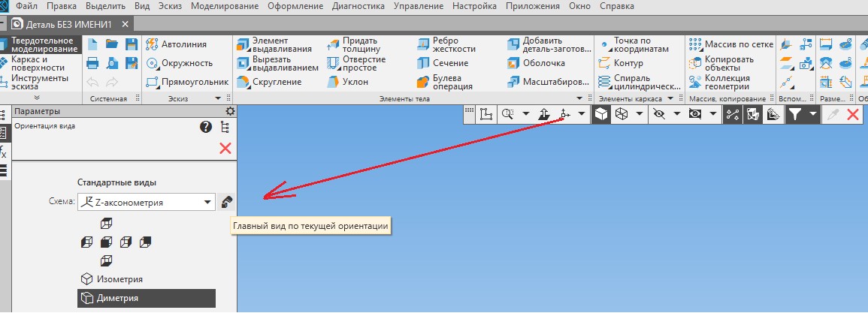Click the Масштабирование scale tool
This screenshot has height=313, width=868.
click(548, 82)
